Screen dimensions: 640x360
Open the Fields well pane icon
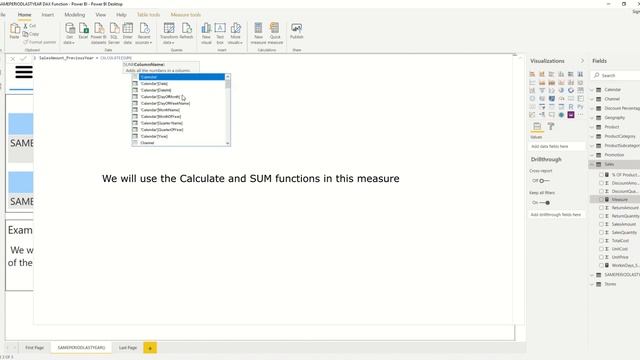(x=537, y=127)
